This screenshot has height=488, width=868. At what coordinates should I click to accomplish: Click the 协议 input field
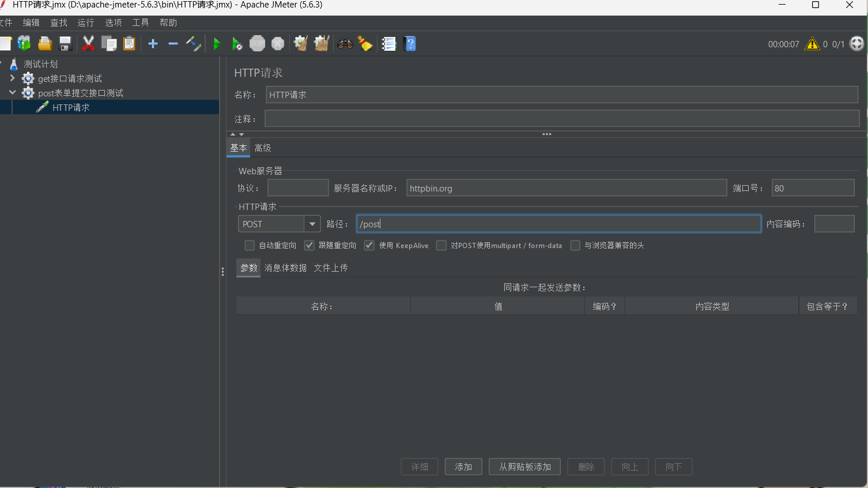pyautogui.click(x=298, y=188)
